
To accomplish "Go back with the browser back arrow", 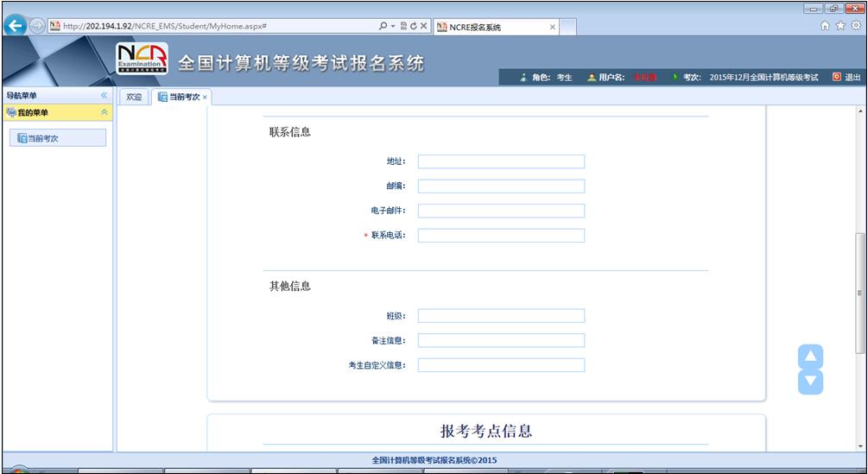I will point(15,25).
